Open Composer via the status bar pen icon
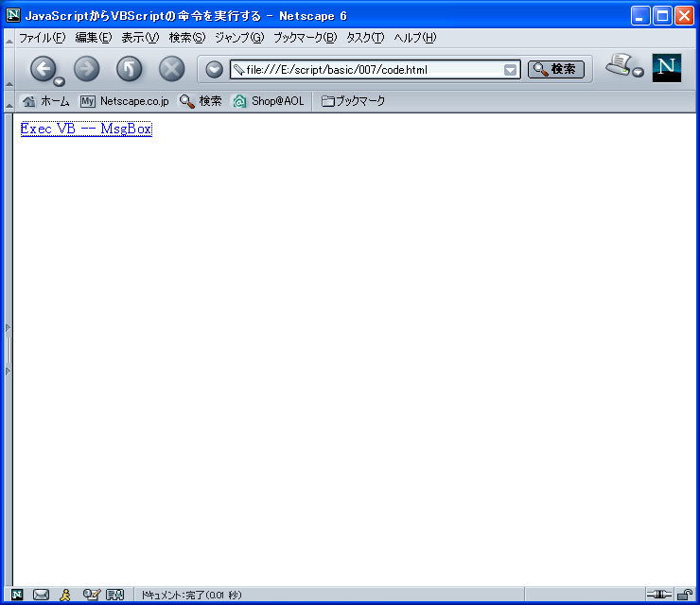This screenshot has width=700, height=605. pos(91,595)
